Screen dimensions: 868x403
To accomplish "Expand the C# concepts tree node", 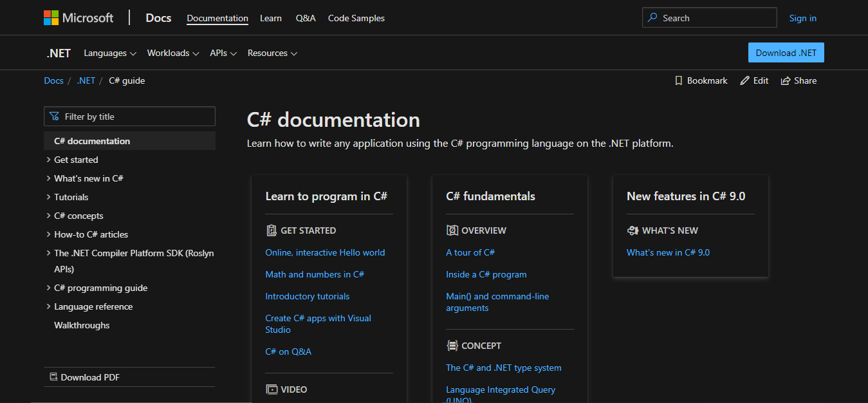I will (x=48, y=216).
